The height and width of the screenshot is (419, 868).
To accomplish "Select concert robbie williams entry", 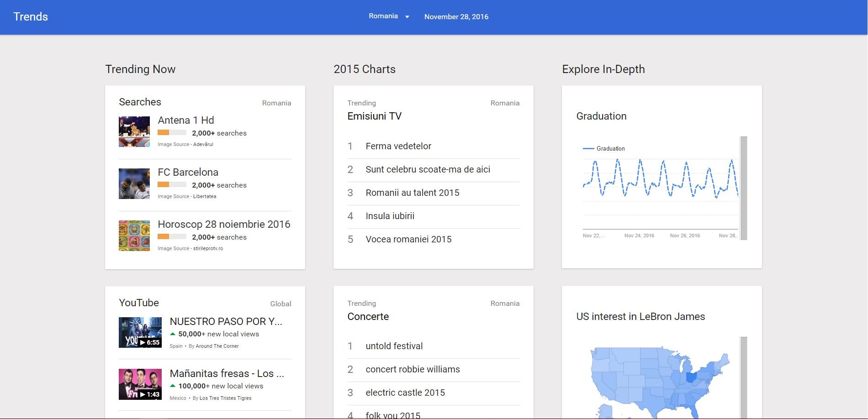I will coord(413,370).
